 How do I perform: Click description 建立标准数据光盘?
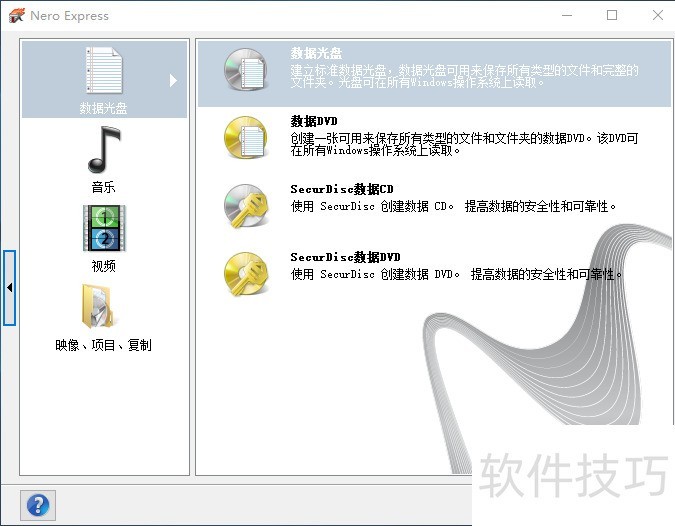pyautogui.click(x=464, y=76)
